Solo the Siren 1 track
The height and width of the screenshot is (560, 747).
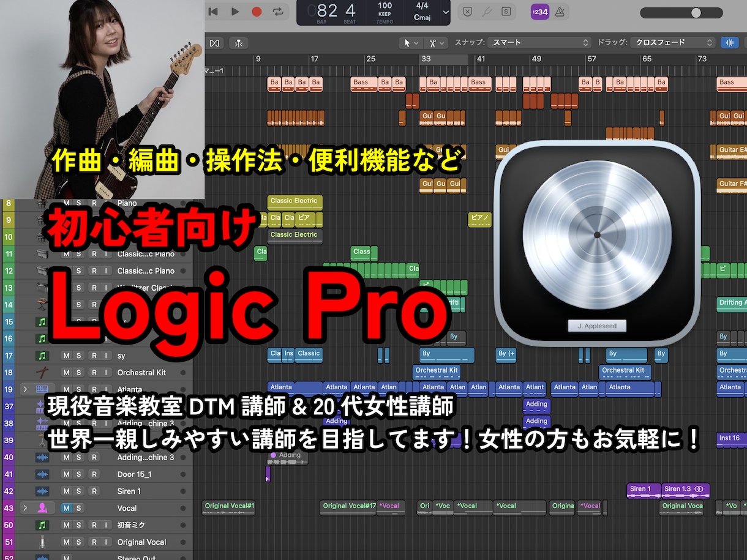[x=78, y=491]
